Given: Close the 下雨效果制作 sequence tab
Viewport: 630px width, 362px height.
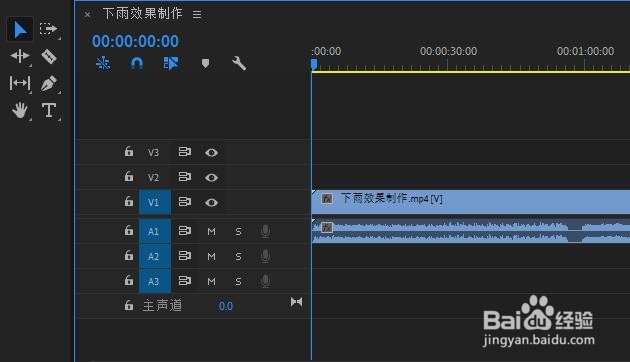Looking at the screenshot, I should 87,15.
